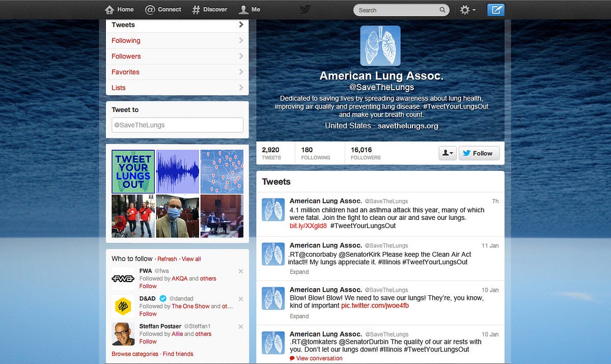Open the Allie link under Steffan Postaer
This screenshot has width=611, height=364.
177,334
